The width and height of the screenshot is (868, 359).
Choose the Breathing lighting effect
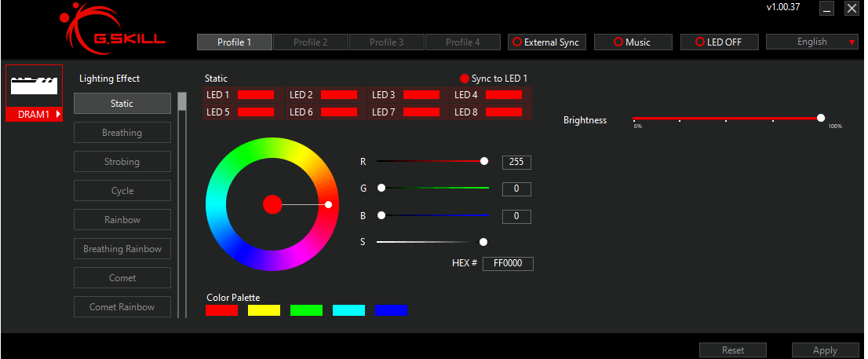(x=122, y=133)
